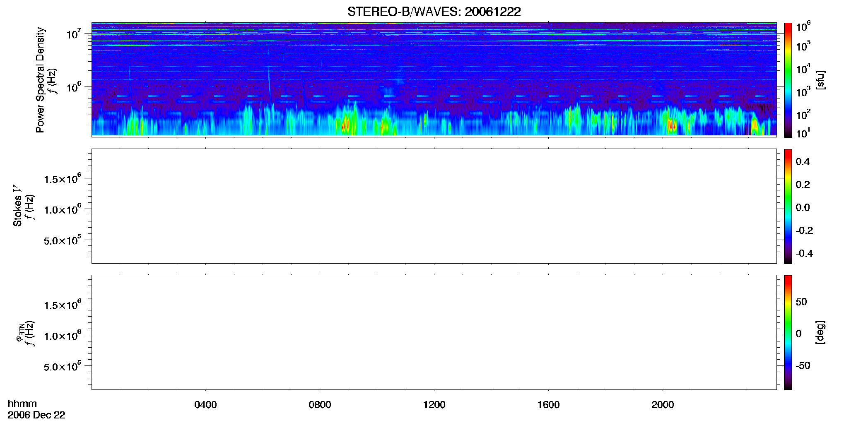Click the STEREO-B/WAVES: 20061222 title
Image resolution: width=868 pixels, height=447 pixels.
pos(434,12)
